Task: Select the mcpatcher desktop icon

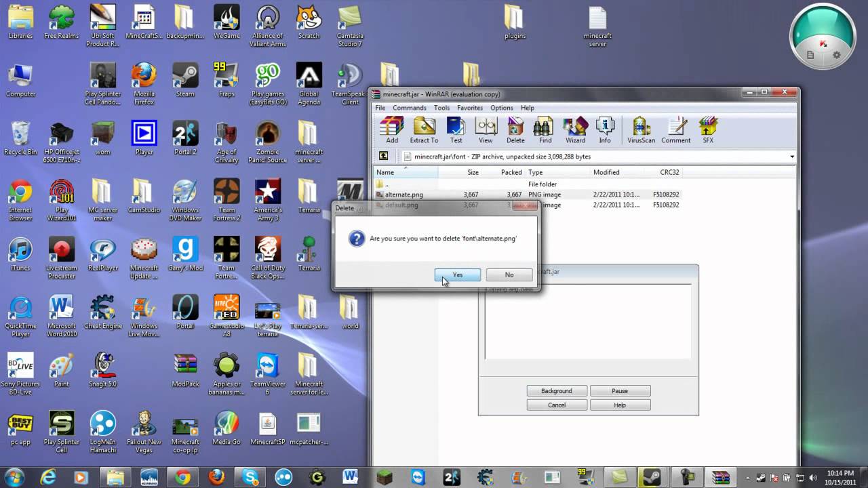Action: (309, 428)
